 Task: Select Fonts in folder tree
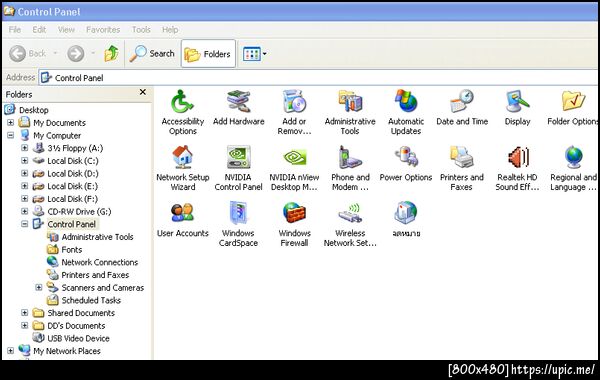[72, 250]
